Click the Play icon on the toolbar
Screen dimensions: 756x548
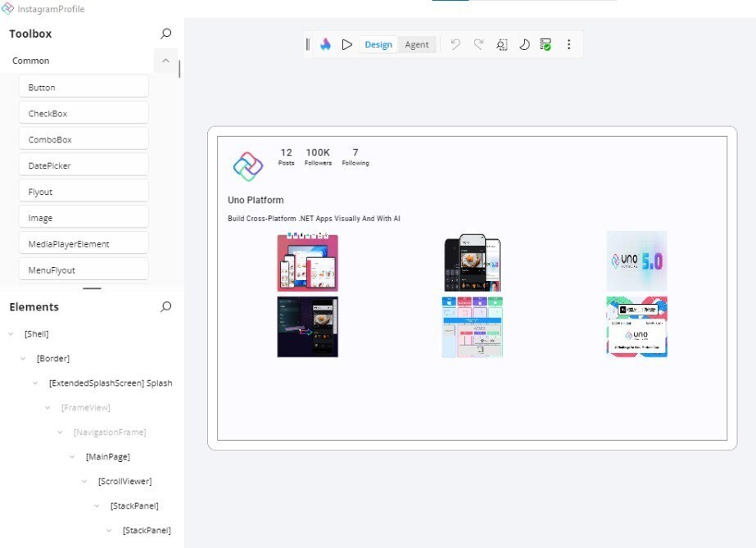347,44
